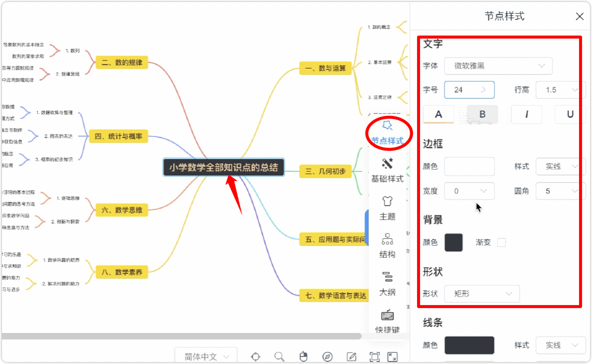This screenshot has width=592, height=364.
Task: Open the 形状 shape dropdown showing 矩形
Action: pyautogui.click(x=482, y=294)
